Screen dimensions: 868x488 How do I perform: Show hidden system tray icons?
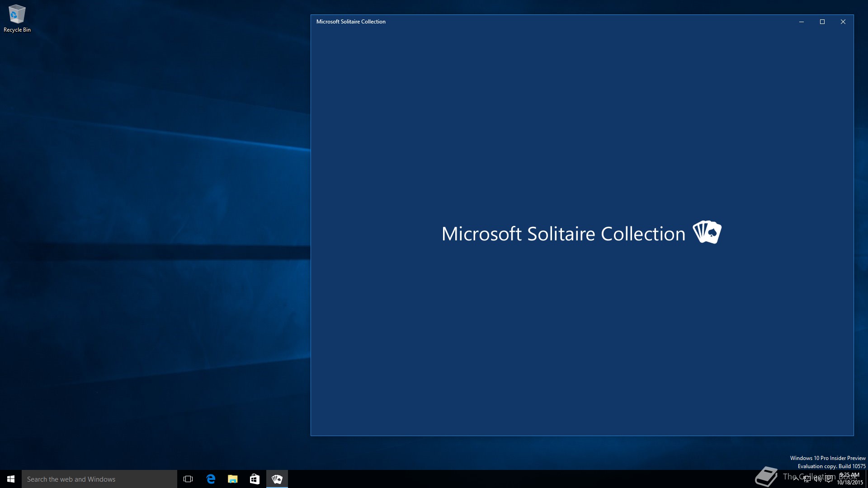point(796,479)
